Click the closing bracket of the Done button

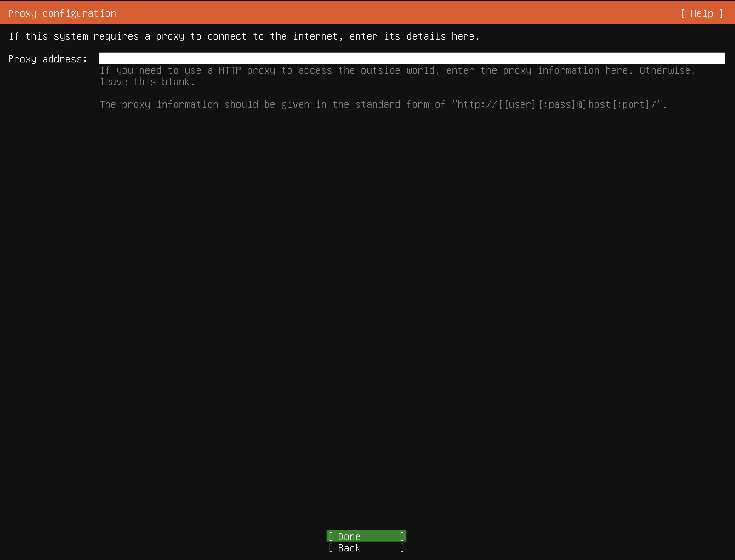402,536
